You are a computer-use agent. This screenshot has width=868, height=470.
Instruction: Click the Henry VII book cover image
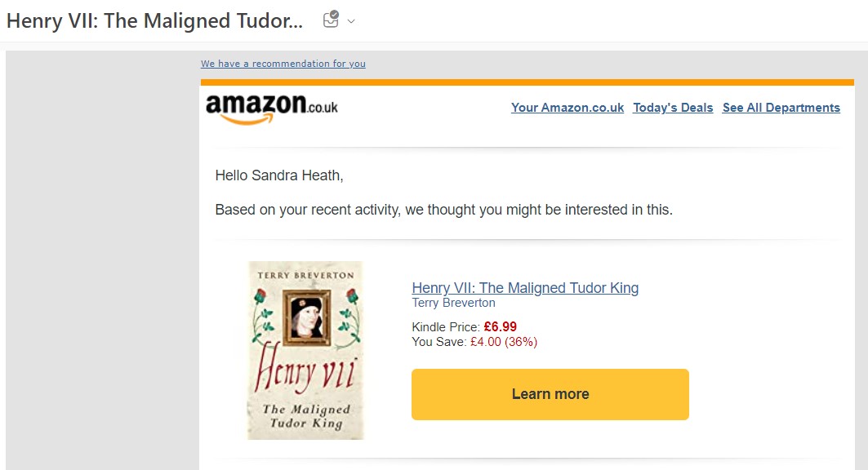click(305, 350)
